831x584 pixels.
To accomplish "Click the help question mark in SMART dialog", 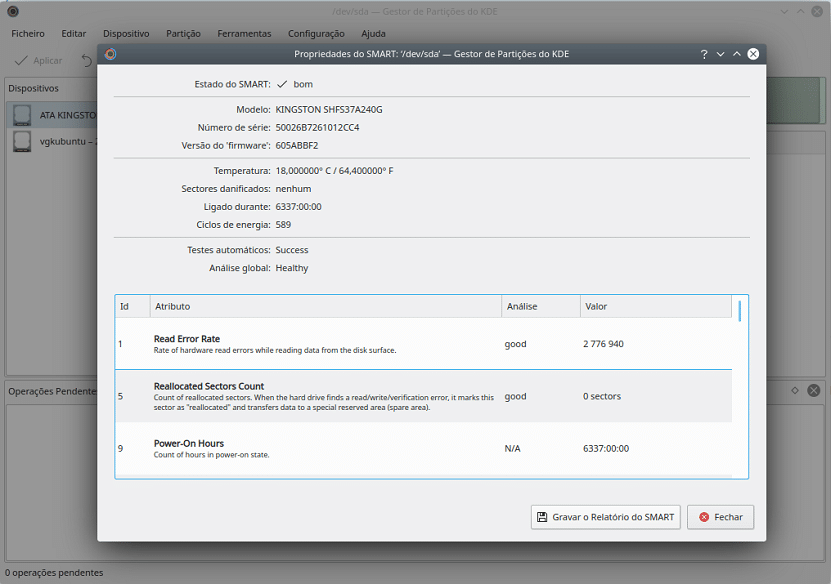I will tap(704, 54).
